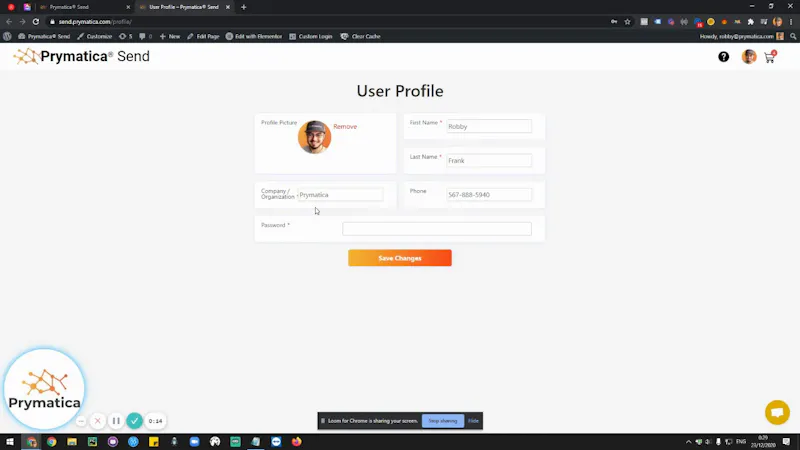Open Chrome extensions puzzle icon
Screen dimensions: 800x450
tap(751, 22)
